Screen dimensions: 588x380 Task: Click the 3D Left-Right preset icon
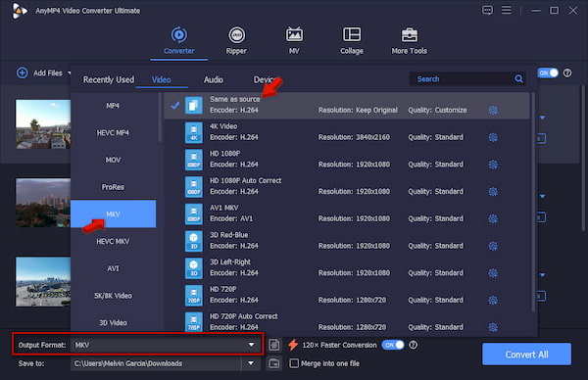(x=193, y=268)
